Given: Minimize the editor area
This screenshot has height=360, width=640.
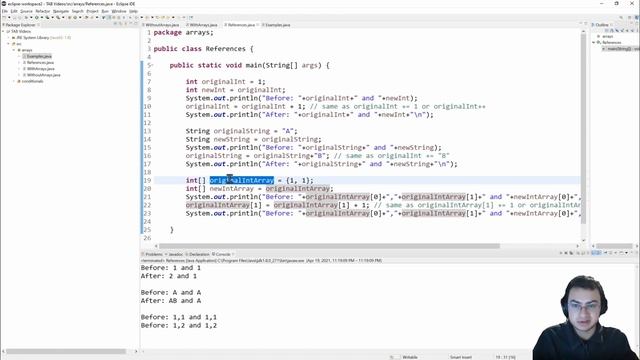Looking at the screenshot, I should tap(580, 24).
